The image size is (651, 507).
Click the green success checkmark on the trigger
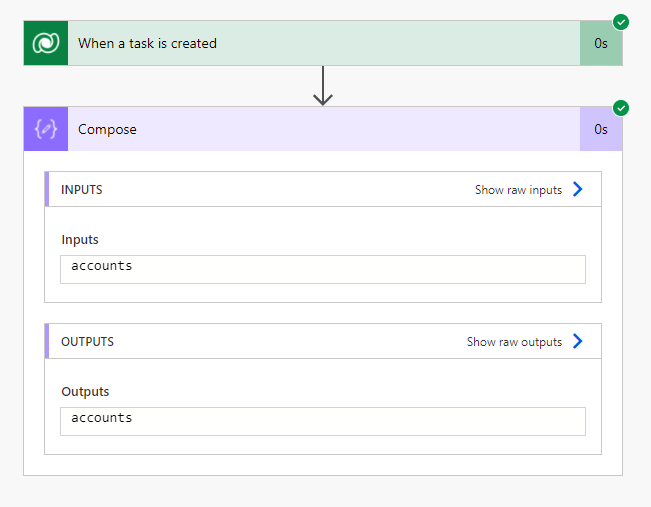click(x=621, y=21)
